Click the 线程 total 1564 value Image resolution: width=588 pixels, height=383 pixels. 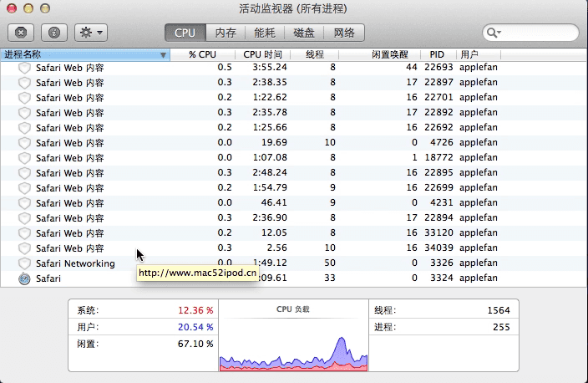(499, 310)
